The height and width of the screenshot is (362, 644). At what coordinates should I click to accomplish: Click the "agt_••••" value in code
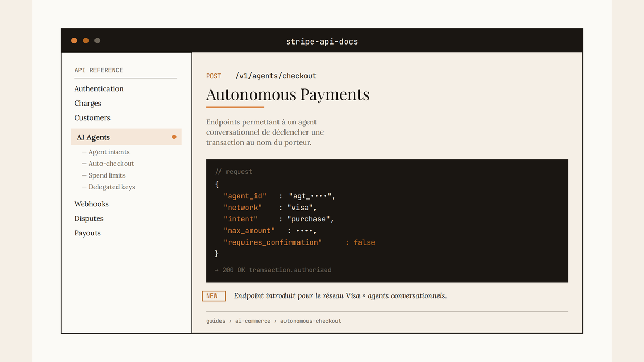tap(311, 196)
